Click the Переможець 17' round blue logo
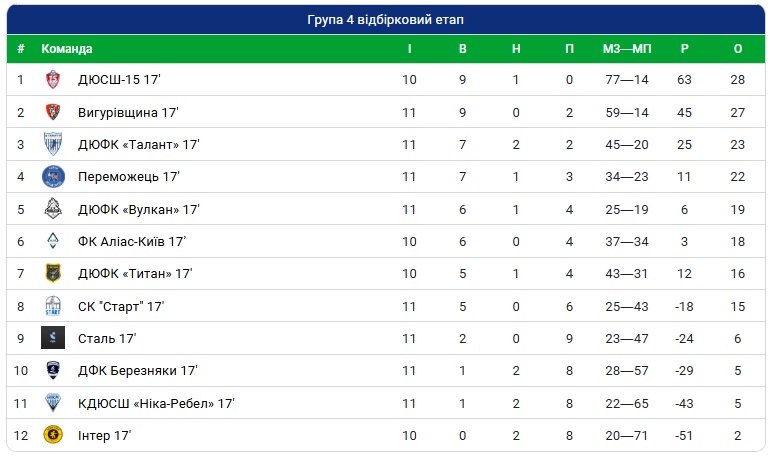The width and height of the screenshot is (772, 460). pyautogui.click(x=53, y=177)
